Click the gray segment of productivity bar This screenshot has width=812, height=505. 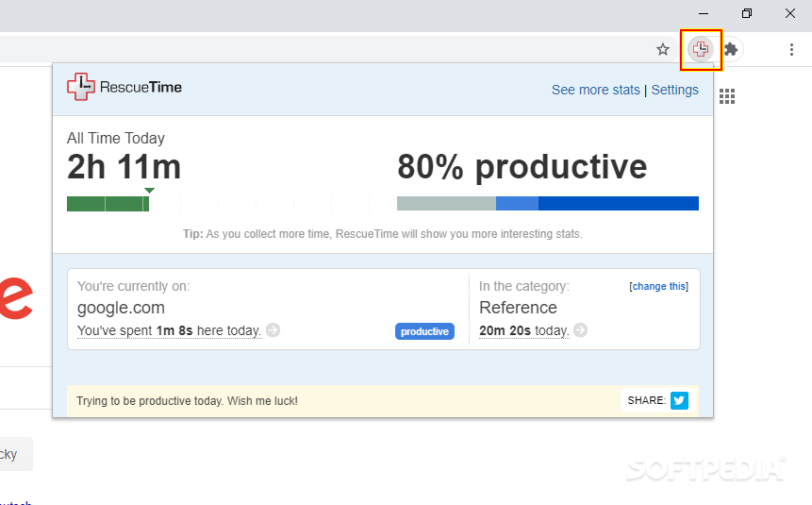[446, 203]
